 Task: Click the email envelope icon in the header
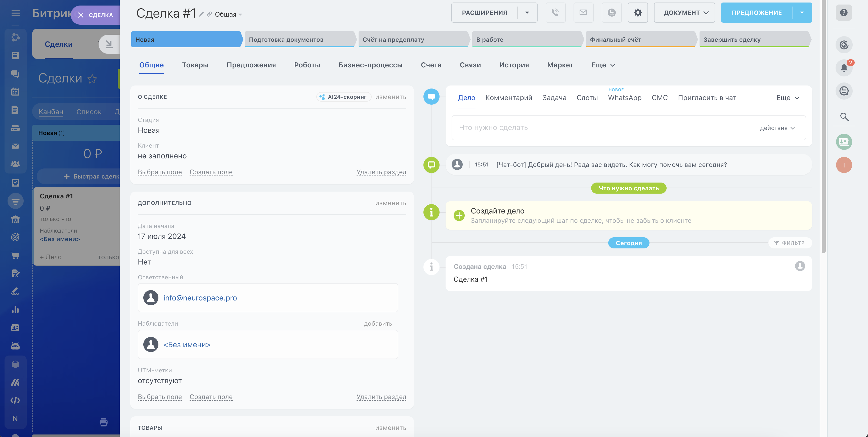click(583, 13)
